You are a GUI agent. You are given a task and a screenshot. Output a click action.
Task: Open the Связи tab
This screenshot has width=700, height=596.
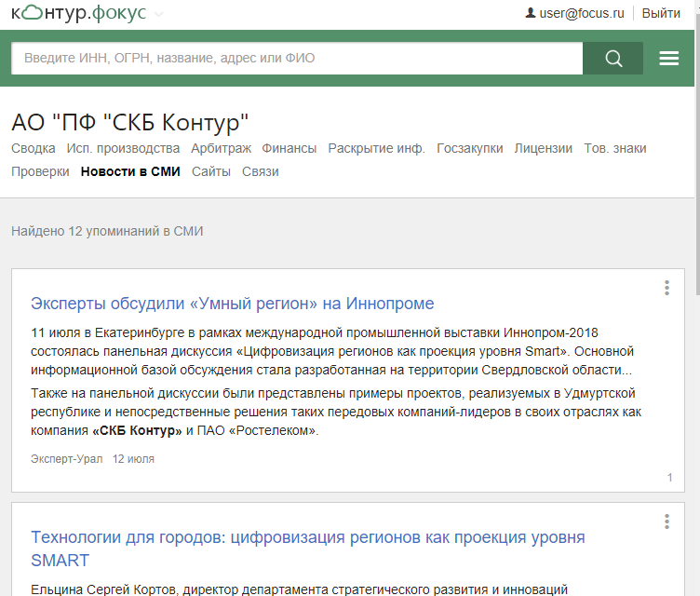(261, 171)
